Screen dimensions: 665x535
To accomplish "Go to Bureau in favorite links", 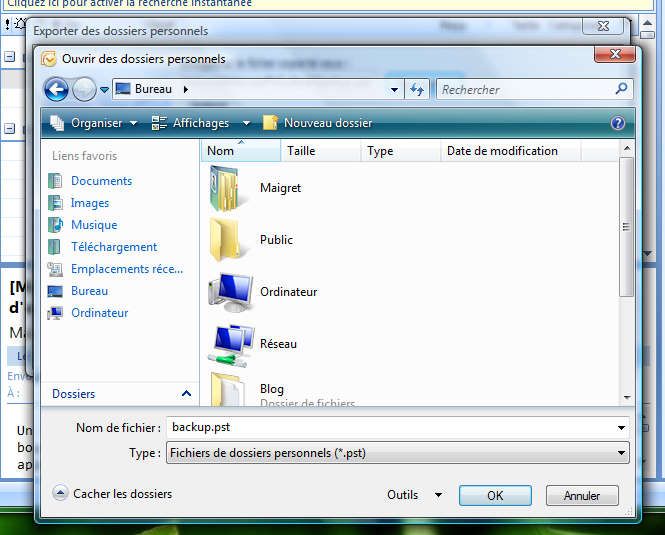I will coord(89,291).
